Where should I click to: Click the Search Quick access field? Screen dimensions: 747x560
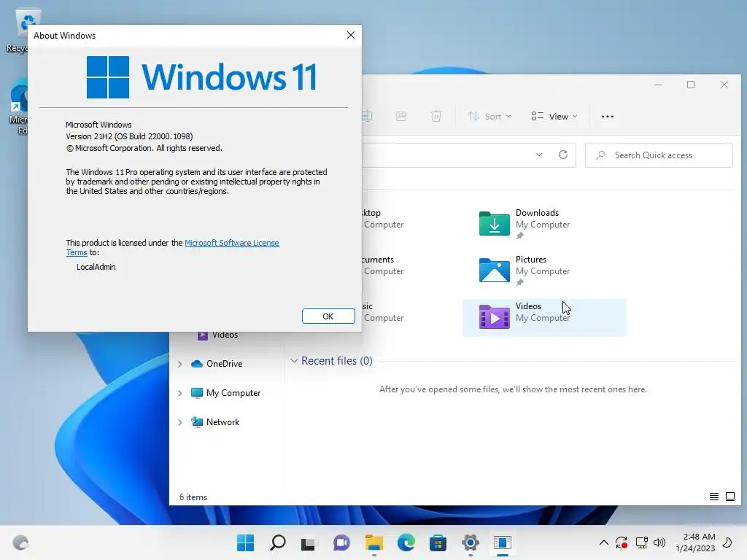[659, 155]
